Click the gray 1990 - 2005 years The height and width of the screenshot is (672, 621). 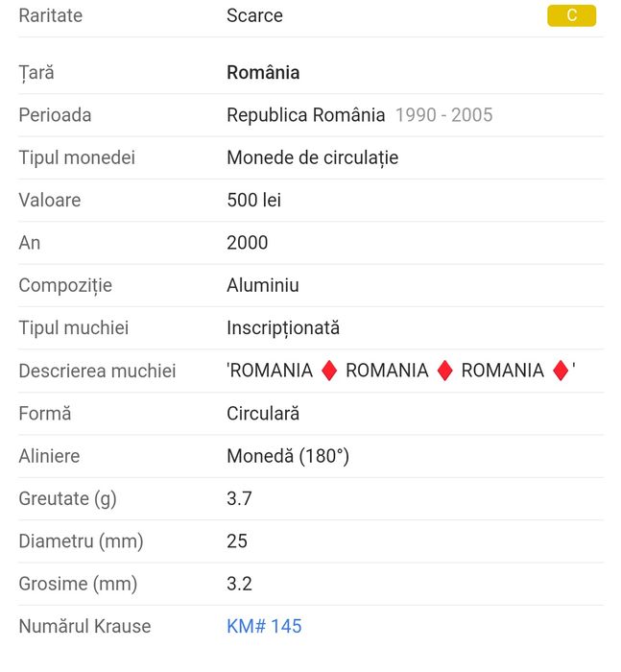pos(443,115)
